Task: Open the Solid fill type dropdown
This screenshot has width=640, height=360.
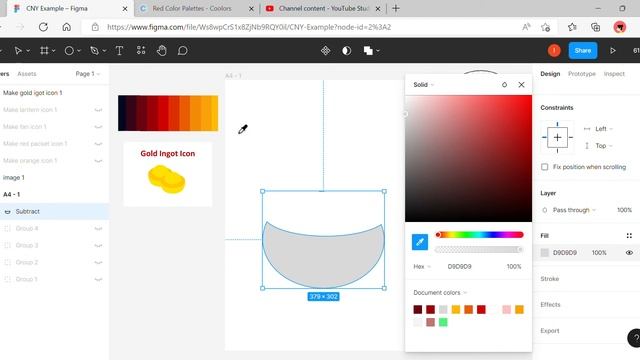Action: click(x=423, y=84)
